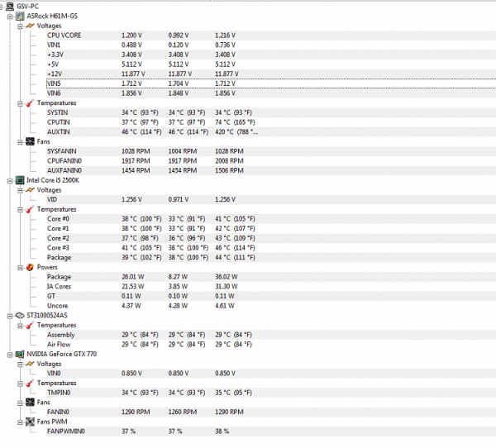Click the 1.200 V value for CPU VCORE
This screenshot has width=496, height=448.
(131, 35)
